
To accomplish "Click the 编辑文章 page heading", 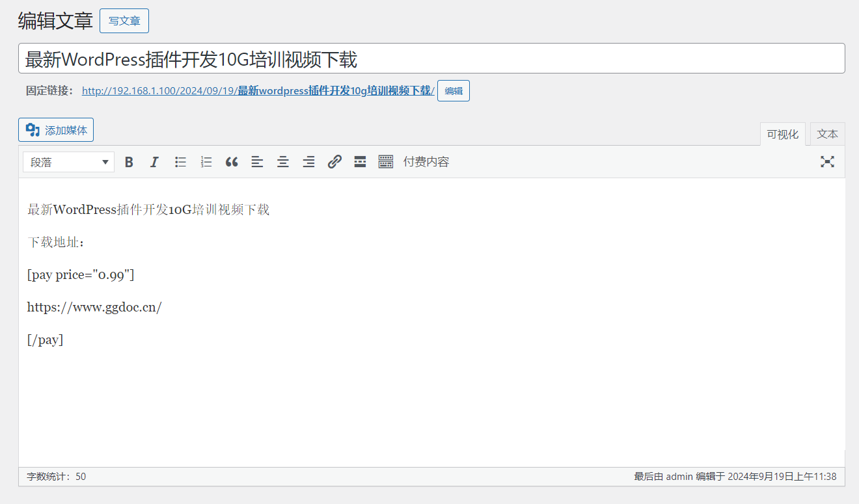I will tap(55, 21).
